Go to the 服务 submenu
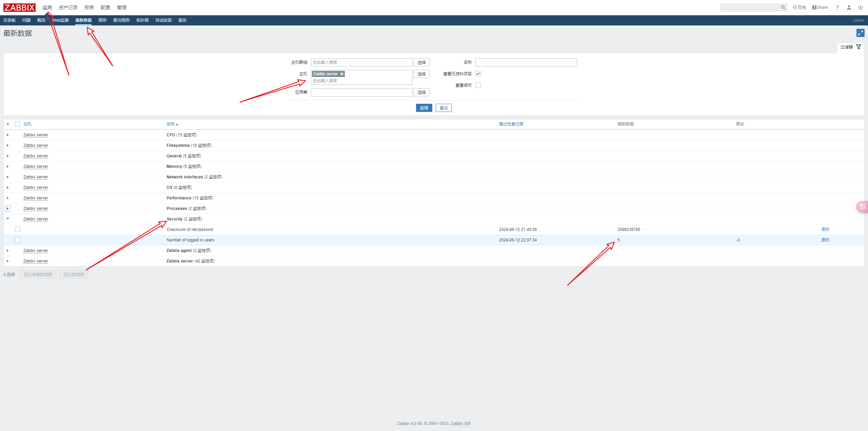The image size is (868, 431). [x=182, y=20]
